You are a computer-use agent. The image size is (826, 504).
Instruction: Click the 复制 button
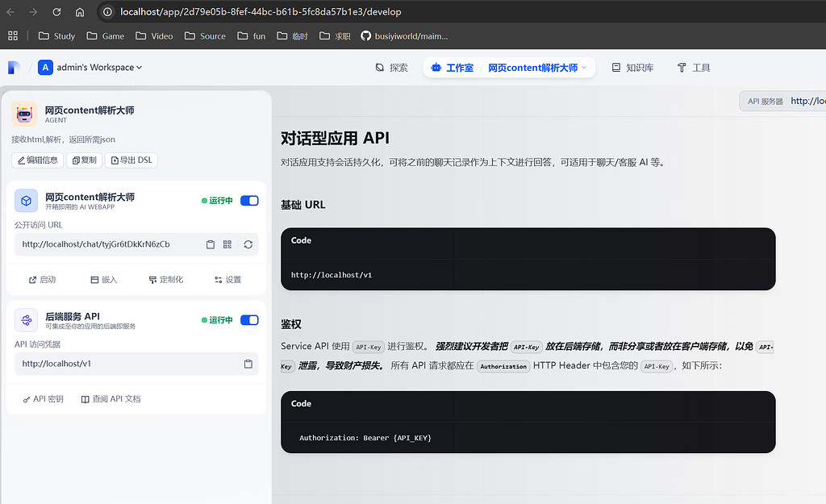point(84,160)
